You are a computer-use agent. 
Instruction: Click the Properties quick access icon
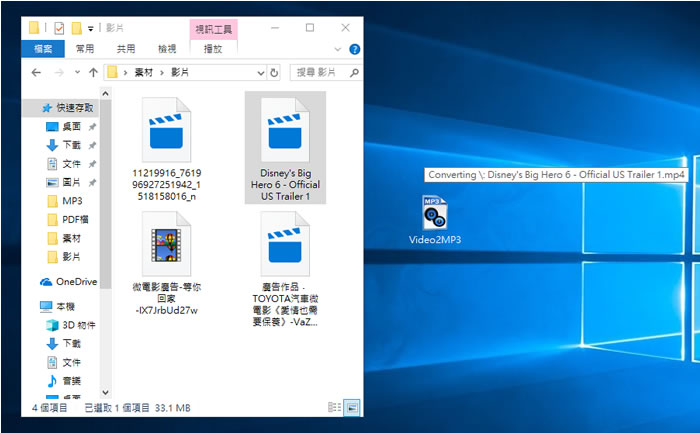(59, 29)
